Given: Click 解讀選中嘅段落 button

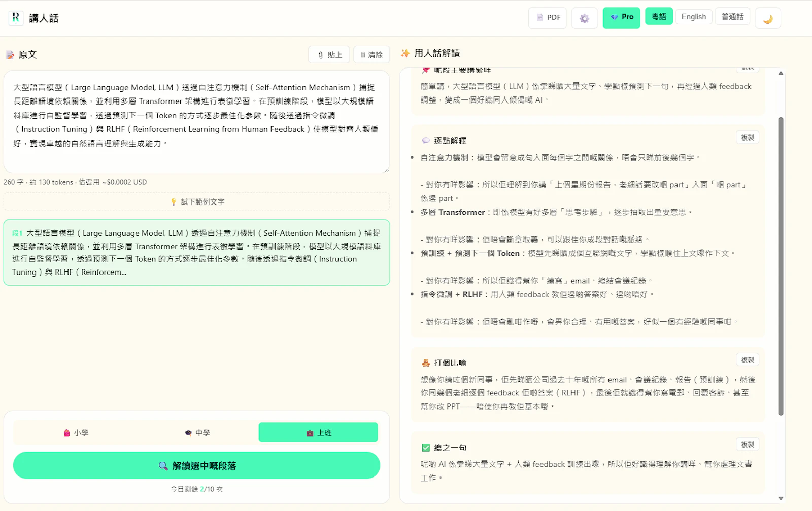Looking at the screenshot, I should click(x=196, y=466).
